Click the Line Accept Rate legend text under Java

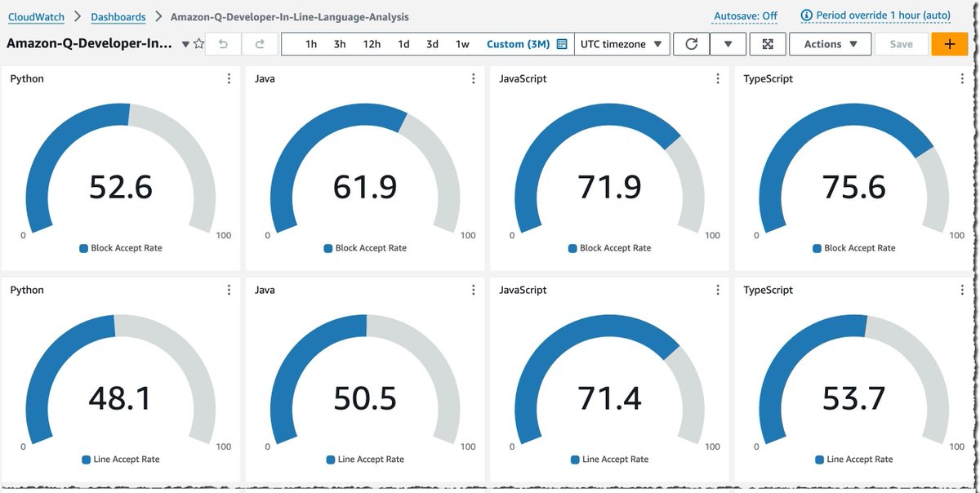pyautogui.click(x=371, y=460)
